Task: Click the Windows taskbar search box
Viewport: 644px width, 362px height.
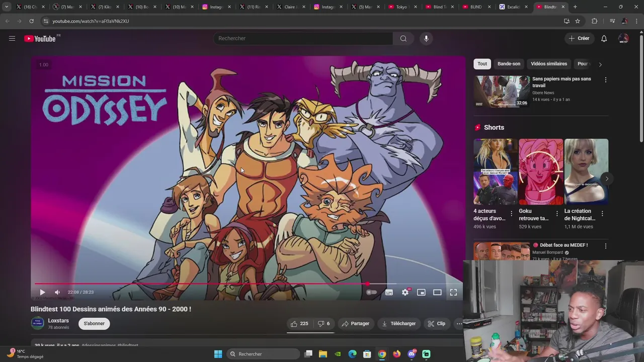Action: [263, 354]
